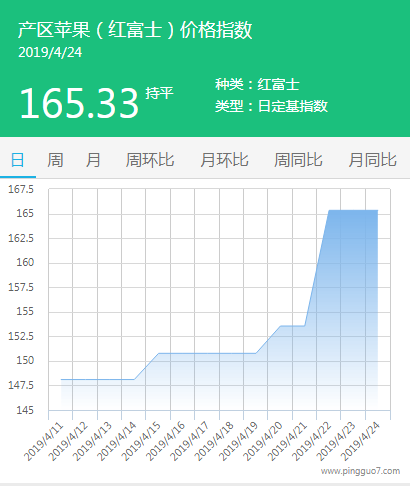
Task: Click the y-axis label 160
Action: coord(25,262)
